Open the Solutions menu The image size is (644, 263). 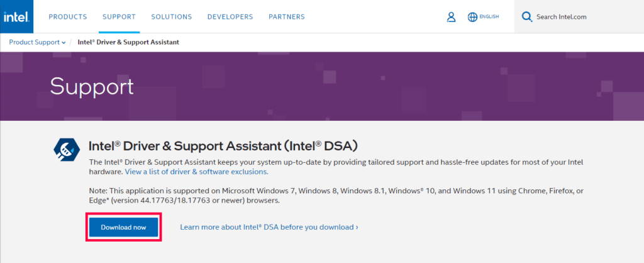[172, 17]
